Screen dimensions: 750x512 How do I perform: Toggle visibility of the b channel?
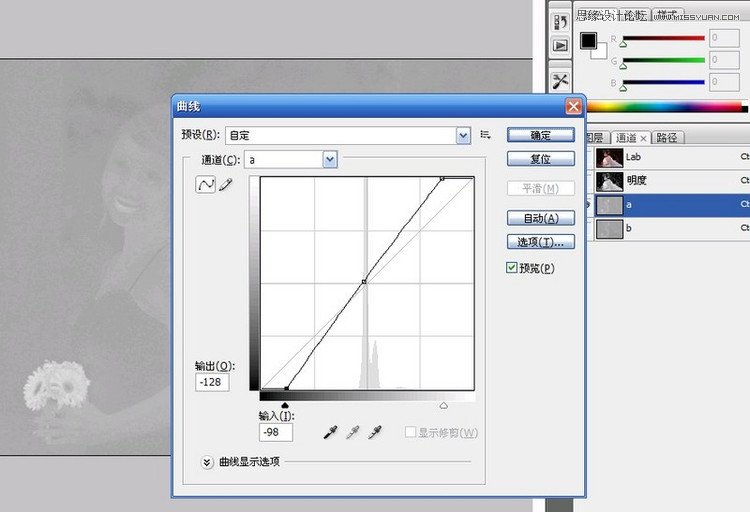[x=589, y=228]
